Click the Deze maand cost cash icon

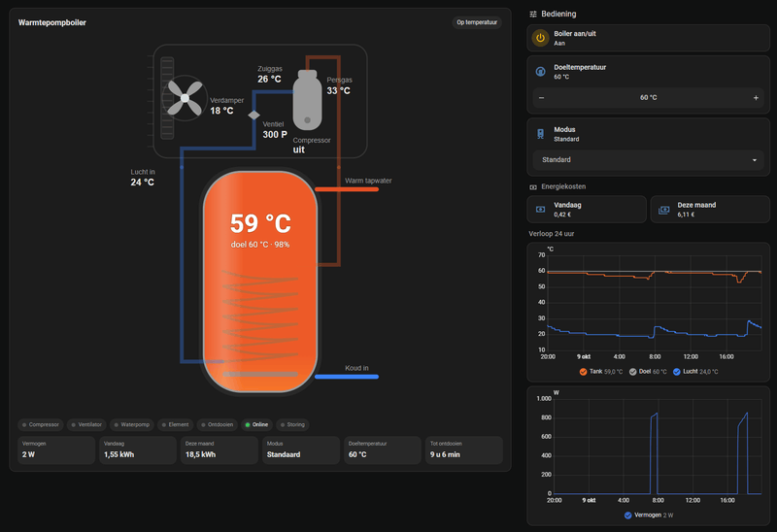click(x=664, y=210)
